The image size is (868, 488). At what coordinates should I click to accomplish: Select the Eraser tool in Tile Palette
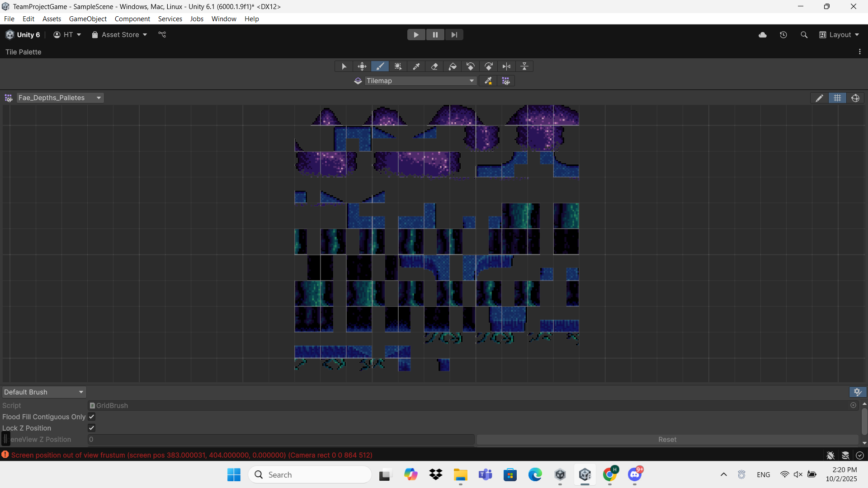pyautogui.click(x=434, y=66)
